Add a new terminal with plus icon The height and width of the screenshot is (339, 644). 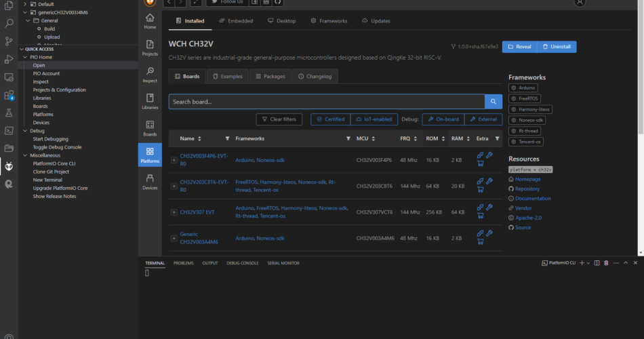click(582, 263)
